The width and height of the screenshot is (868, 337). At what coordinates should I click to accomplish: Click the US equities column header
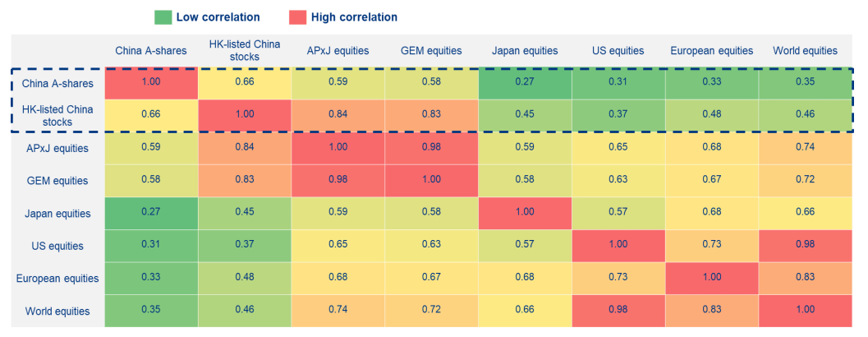[x=618, y=51]
